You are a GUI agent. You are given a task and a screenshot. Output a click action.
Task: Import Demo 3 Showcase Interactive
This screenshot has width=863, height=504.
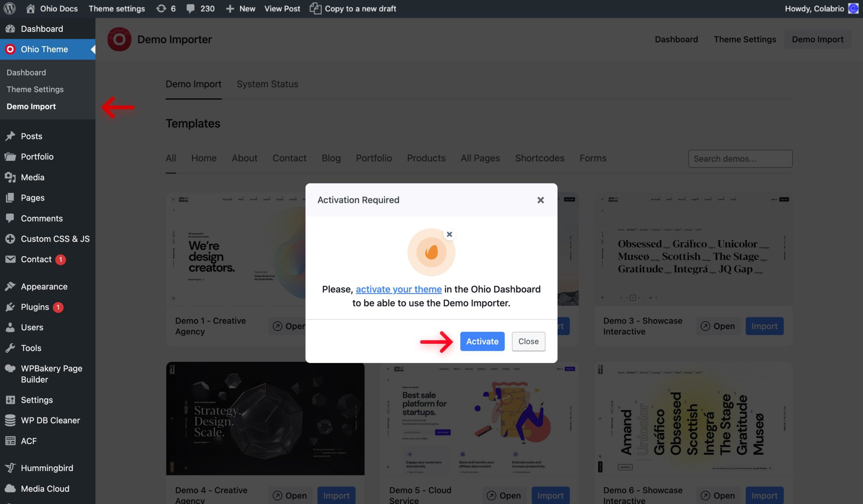tap(764, 326)
